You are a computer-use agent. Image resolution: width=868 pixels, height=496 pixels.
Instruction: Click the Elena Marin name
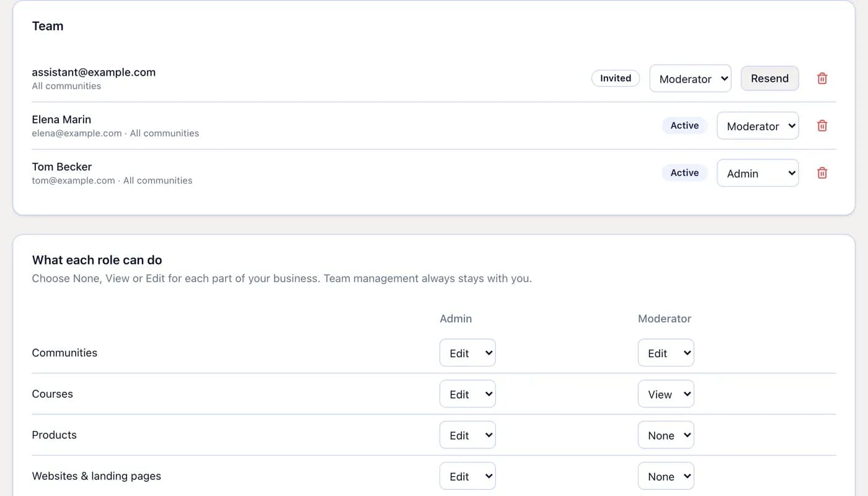(61, 120)
